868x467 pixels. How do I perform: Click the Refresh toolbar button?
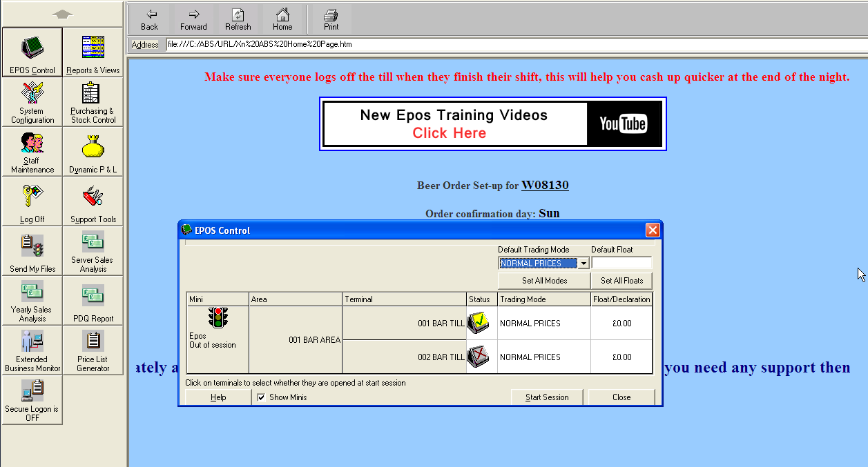pyautogui.click(x=238, y=19)
